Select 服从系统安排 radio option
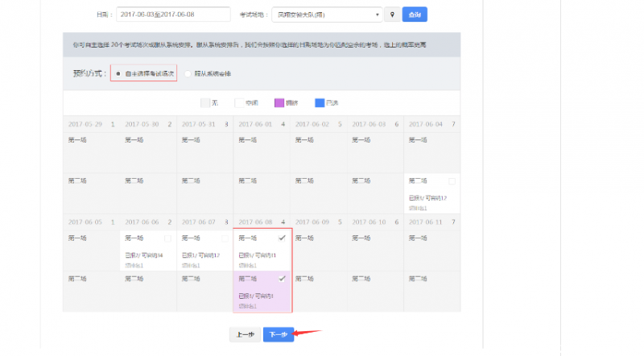The image size is (644, 356). click(x=188, y=73)
